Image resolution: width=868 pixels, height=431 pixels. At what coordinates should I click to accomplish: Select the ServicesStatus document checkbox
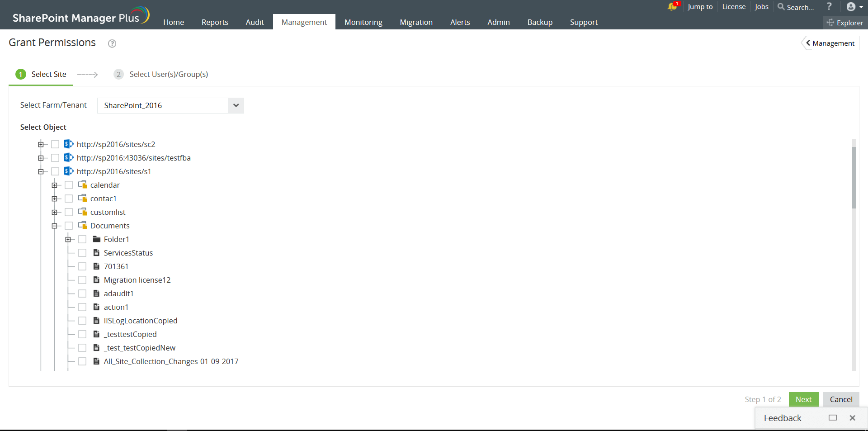point(83,252)
